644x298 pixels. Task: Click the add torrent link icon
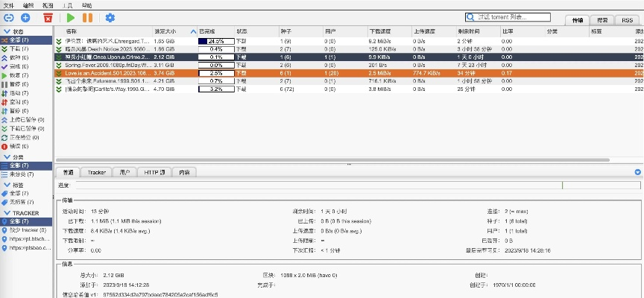click(x=9, y=17)
